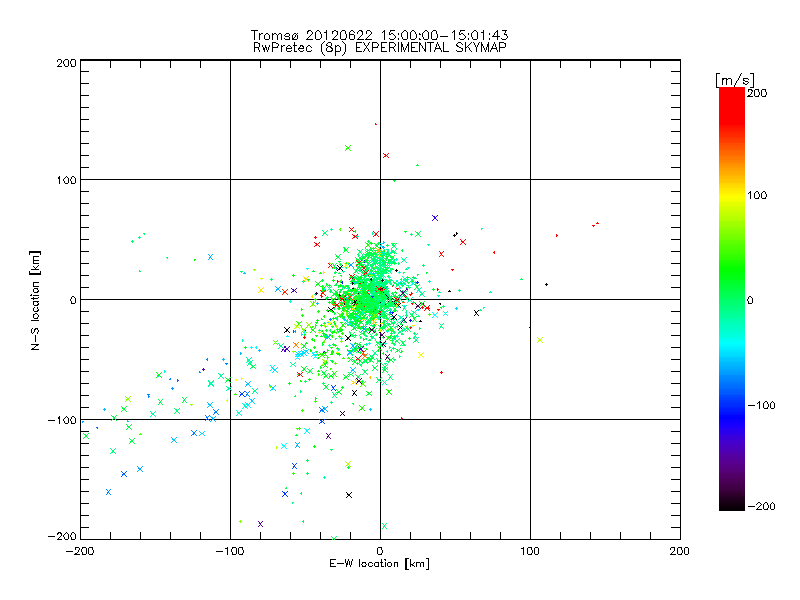Click the x-axis tick label '100'
This screenshot has width=800, height=600.
click(x=530, y=551)
